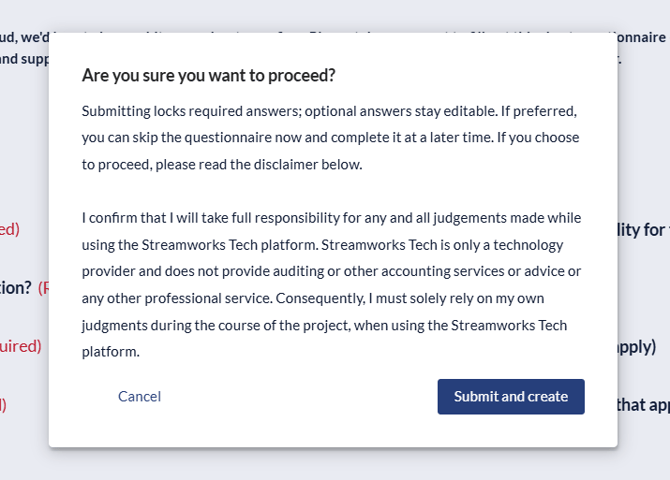The height and width of the screenshot is (480, 670).
Task: Click the cut-off 'that app' text on right
Action: pos(642,404)
